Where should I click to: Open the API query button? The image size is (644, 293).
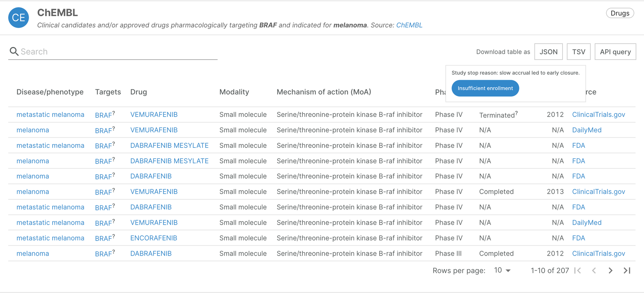click(x=615, y=52)
